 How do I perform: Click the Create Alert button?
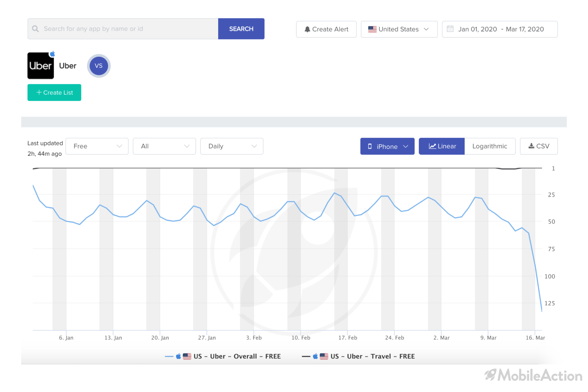click(326, 29)
